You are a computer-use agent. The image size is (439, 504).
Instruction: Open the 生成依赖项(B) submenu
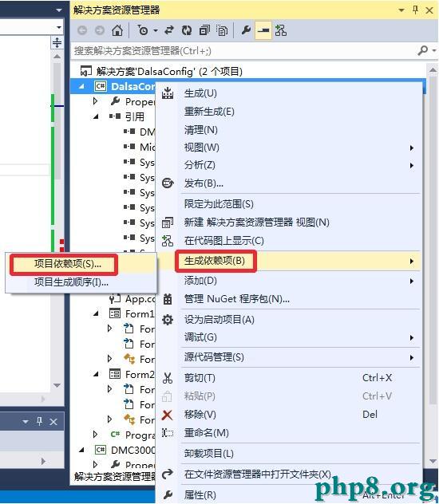[288, 261]
